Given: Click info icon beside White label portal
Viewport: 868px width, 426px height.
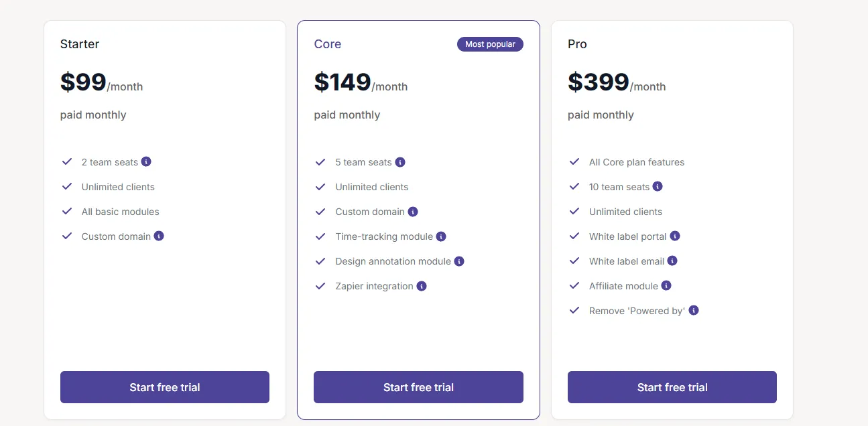Looking at the screenshot, I should point(675,236).
